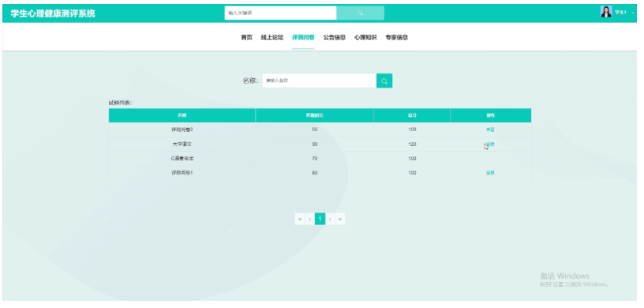
Task: Click the 120 total score cell
Action: click(412, 145)
